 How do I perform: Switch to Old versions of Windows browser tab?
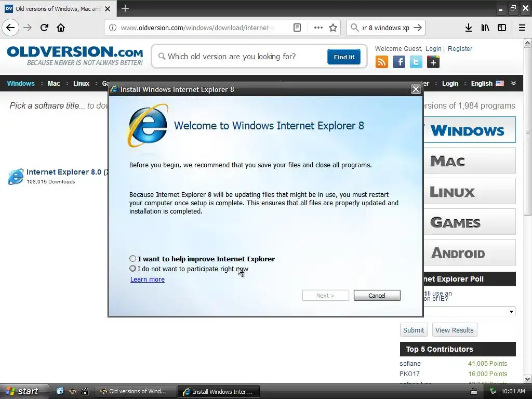[x=58, y=9]
